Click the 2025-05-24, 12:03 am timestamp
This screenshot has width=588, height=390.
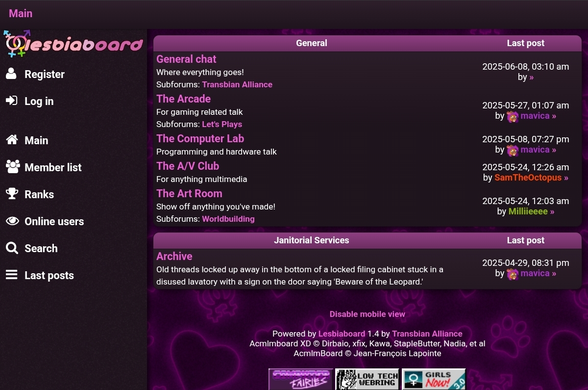526,201
